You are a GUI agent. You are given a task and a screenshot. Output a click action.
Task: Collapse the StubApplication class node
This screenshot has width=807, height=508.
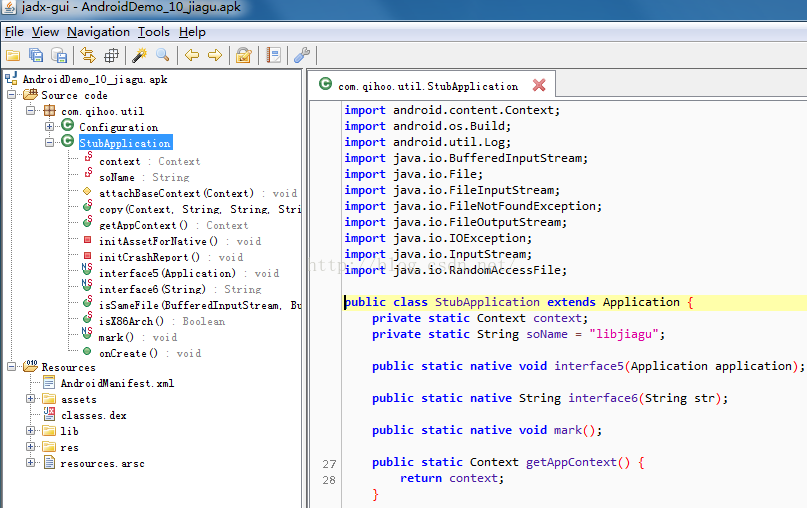(x=50, y=143)
